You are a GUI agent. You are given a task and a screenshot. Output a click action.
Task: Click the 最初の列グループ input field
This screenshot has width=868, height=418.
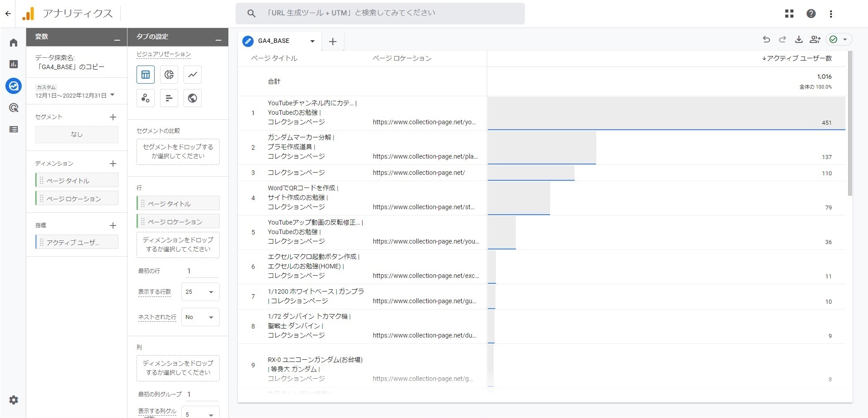[x=201, y=395]
